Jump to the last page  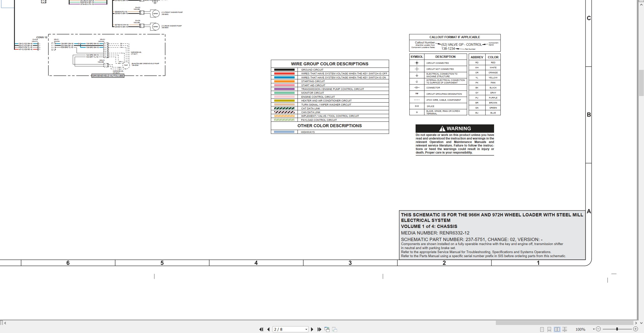click(x=319, y=329)
